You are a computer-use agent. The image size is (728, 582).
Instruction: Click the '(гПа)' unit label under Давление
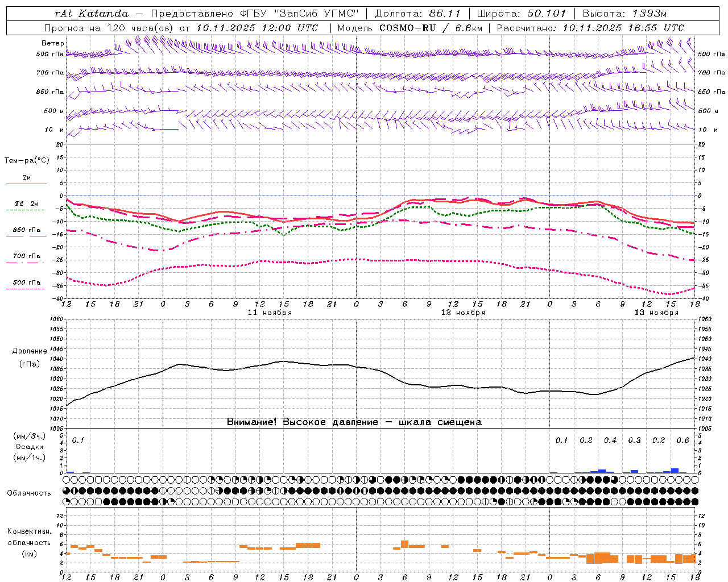tap(30, 364)
